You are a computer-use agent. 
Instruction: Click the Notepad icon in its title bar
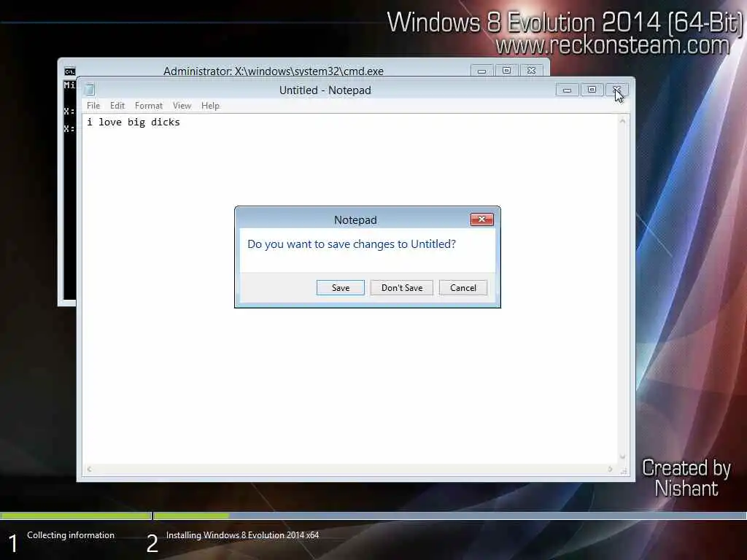click(x=90, y=90)
